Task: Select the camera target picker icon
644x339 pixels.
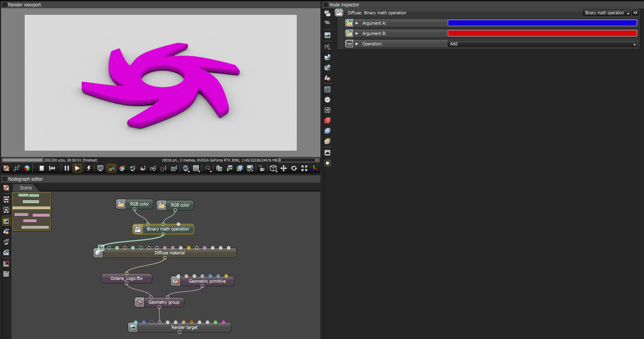Action: pyautogui.click(x=153, y=168)
